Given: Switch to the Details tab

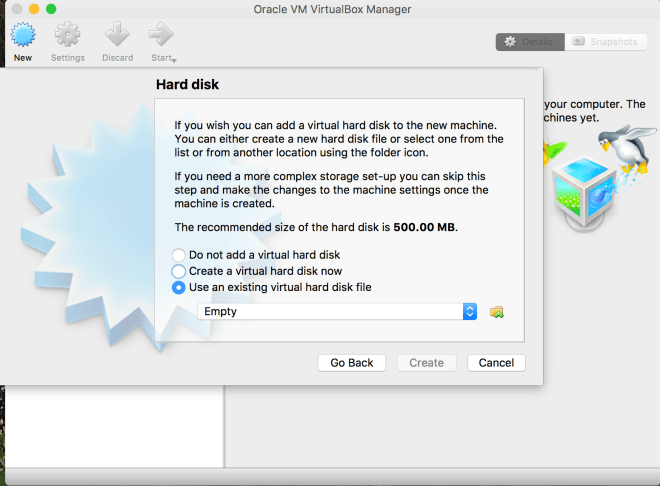Looking at the screenshot, I should click(528, 42).
